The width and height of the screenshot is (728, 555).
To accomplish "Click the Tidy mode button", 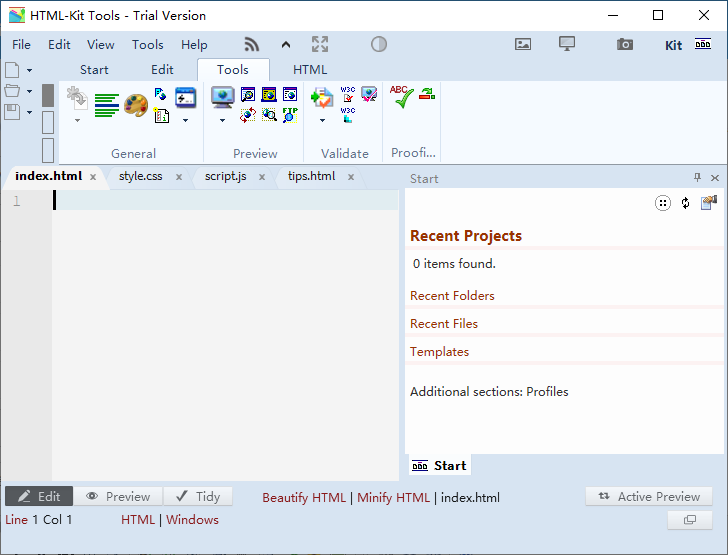I will (x=198, y=496).
